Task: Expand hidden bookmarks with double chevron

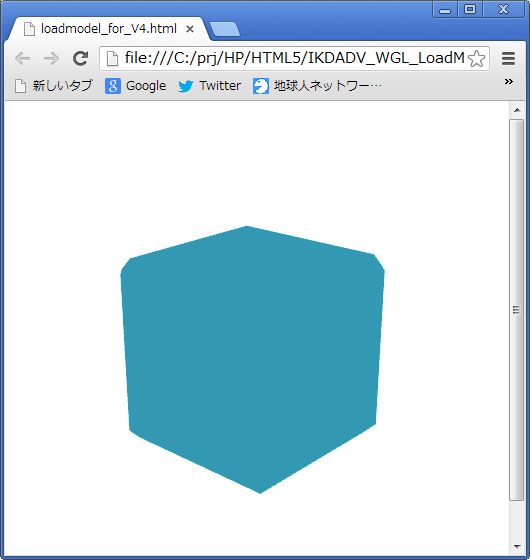Action: pos(509,82)
